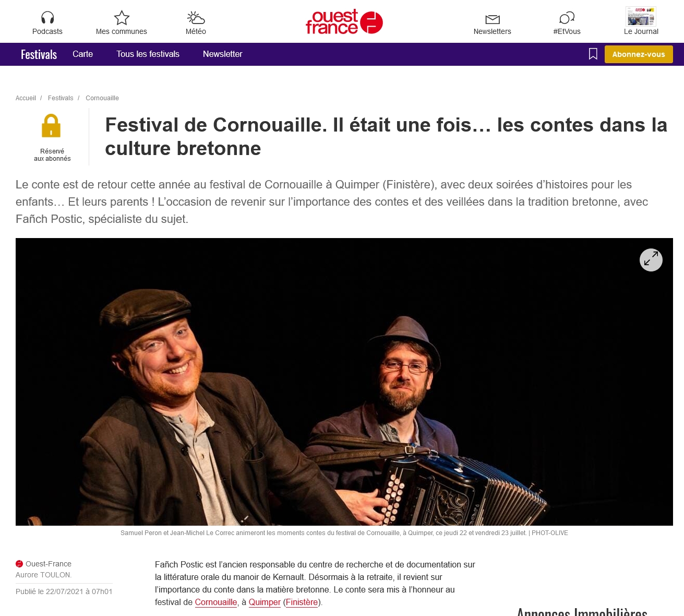Select Tous les festivals menu item
The height and width of the screenshot is (616, 684).
[148, 54]
